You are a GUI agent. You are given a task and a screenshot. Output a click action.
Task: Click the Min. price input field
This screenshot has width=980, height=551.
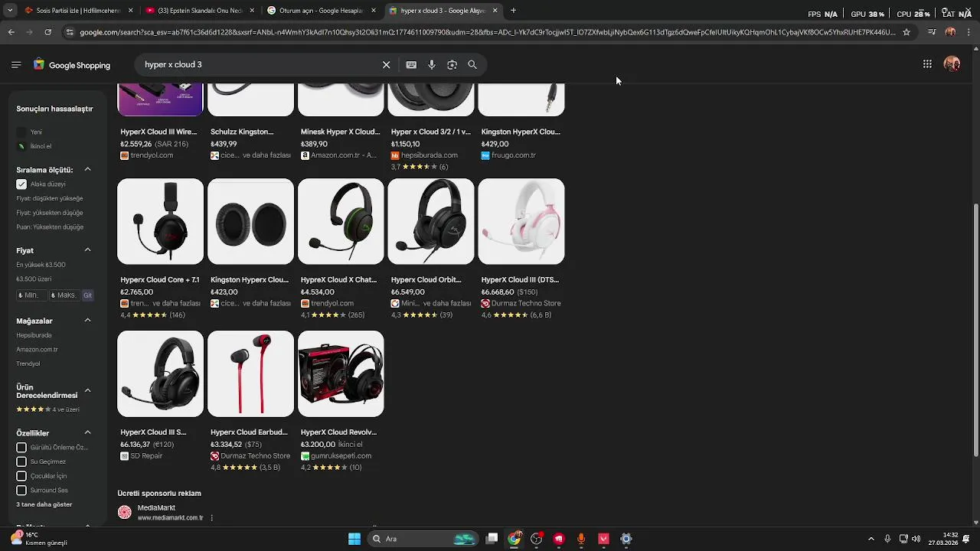point(31,295)
